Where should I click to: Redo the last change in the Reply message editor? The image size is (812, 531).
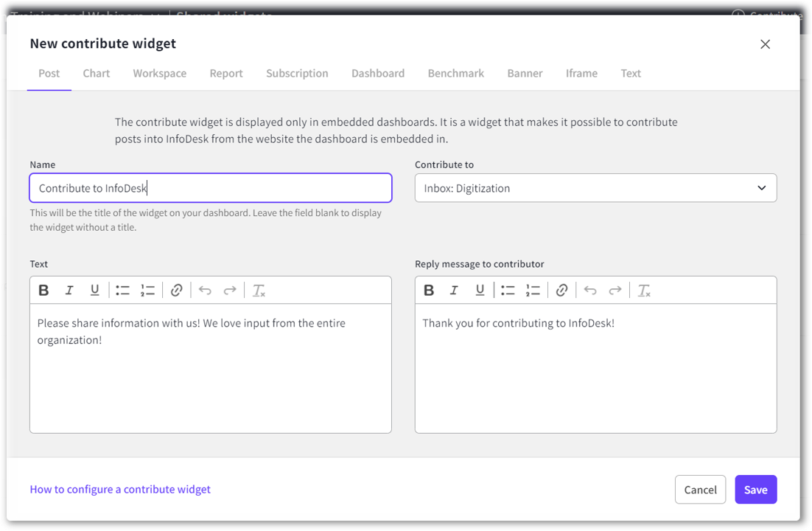616,290
